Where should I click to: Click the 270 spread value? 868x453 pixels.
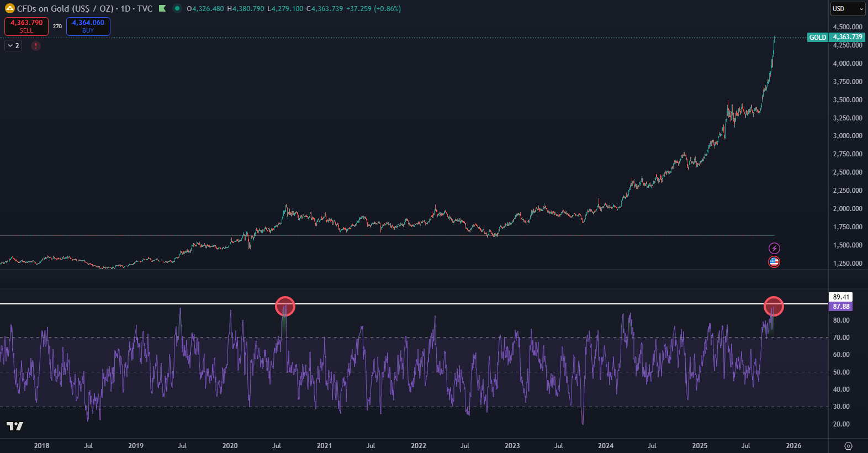click(57, 26)
